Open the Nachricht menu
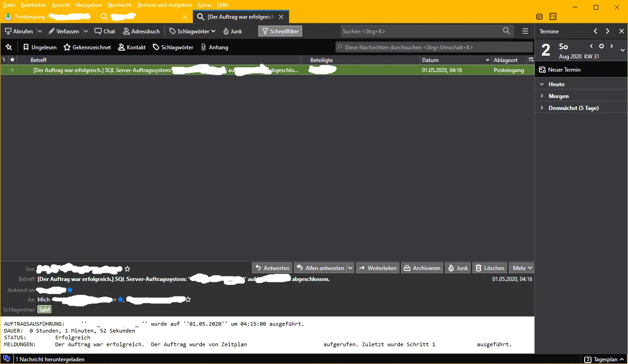628x364 pixels. (120, 5)
